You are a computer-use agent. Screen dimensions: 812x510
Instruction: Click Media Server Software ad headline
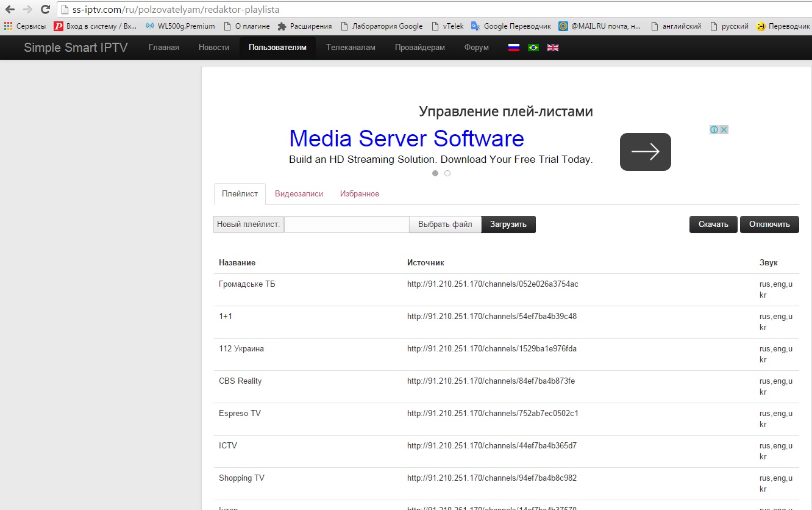[407, 139]
